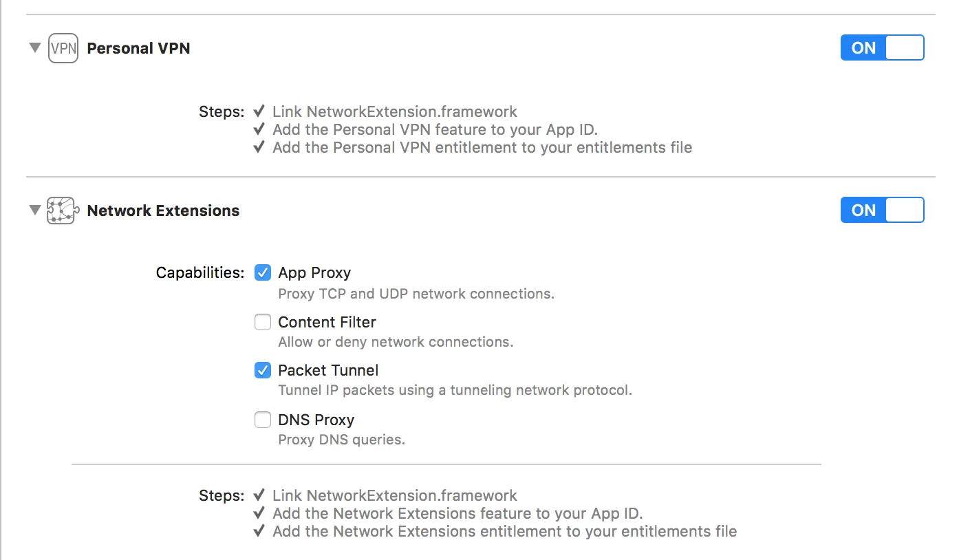The width and height of the screenshot is (959, 560).
Task: Click 'Proxy TCP and UDP network connections' description
Action: pyautogui.click(x=416, y=294)
